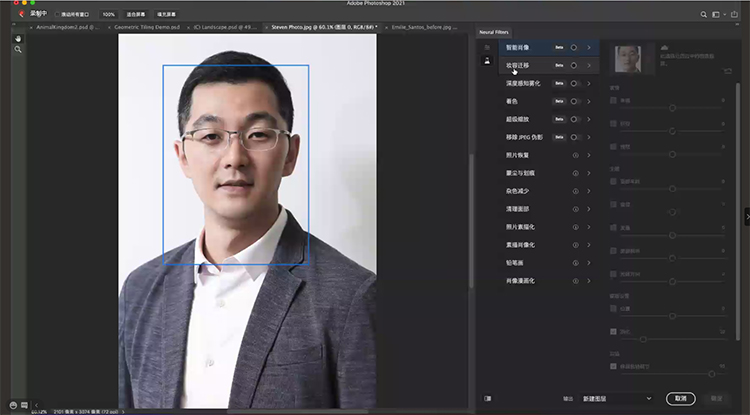Viewport: 750px width, 415px height.
Task: Select the Hand tool
Action: point(18,39)
